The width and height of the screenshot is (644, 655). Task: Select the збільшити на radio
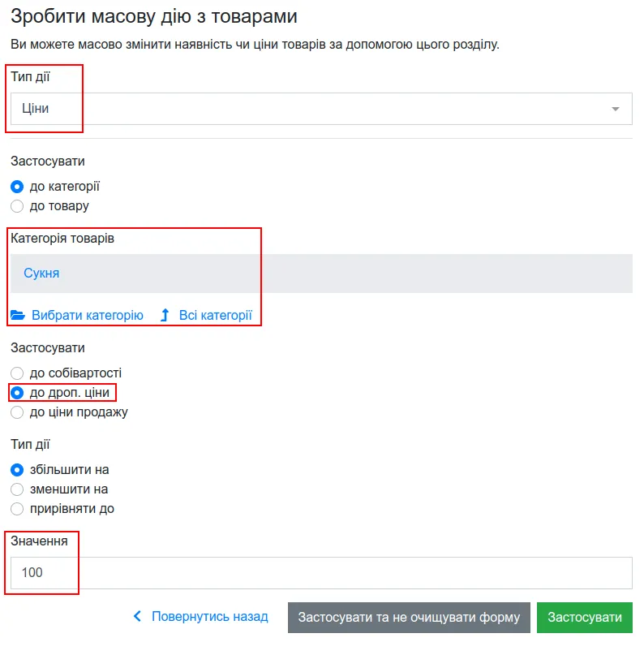(17, 470)
